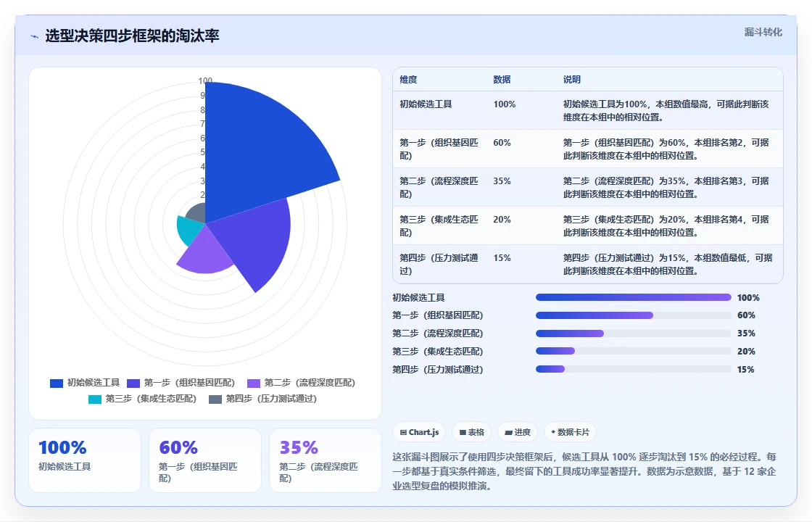Click the 15% value in table
Viewport: 812px width, 522px height.
coord(502,257)
